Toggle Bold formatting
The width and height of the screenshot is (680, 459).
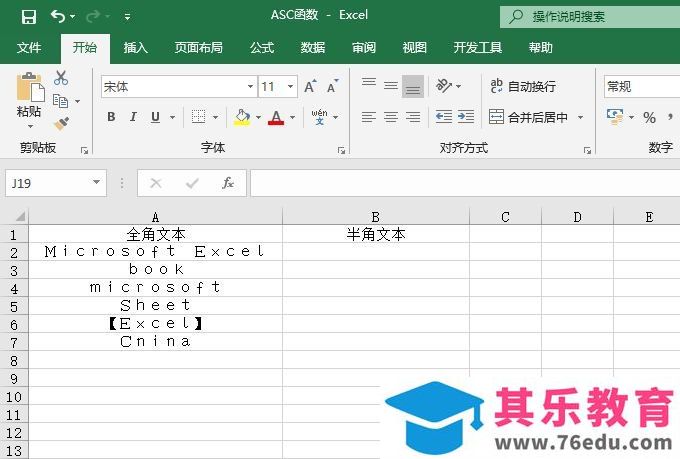(111, 116)
